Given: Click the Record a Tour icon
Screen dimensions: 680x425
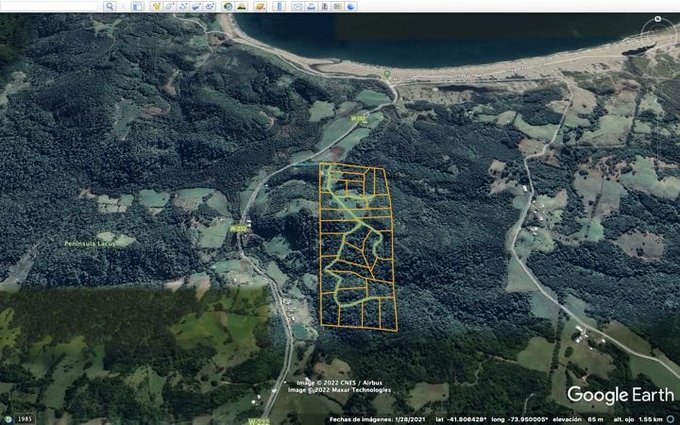Looking at the screenshot, I should [x=209, y=6].
